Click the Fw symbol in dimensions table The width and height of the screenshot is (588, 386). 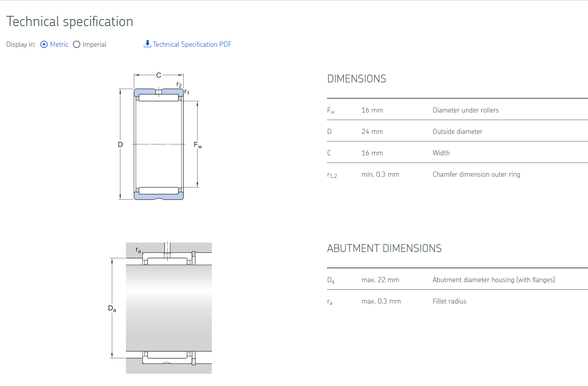[x=331, y=111]
